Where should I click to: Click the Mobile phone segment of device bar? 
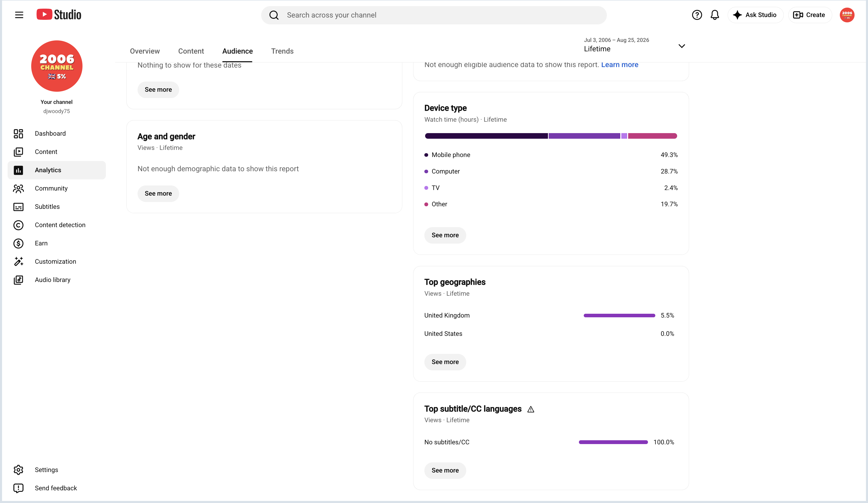tap(486, 136)
